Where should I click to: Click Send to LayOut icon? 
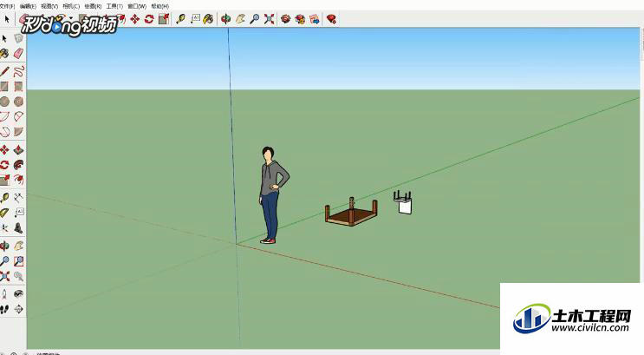(315, 19)
